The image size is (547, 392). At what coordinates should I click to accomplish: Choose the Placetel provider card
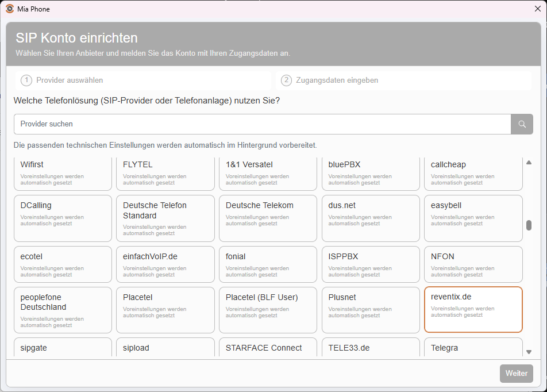[165, 310]
